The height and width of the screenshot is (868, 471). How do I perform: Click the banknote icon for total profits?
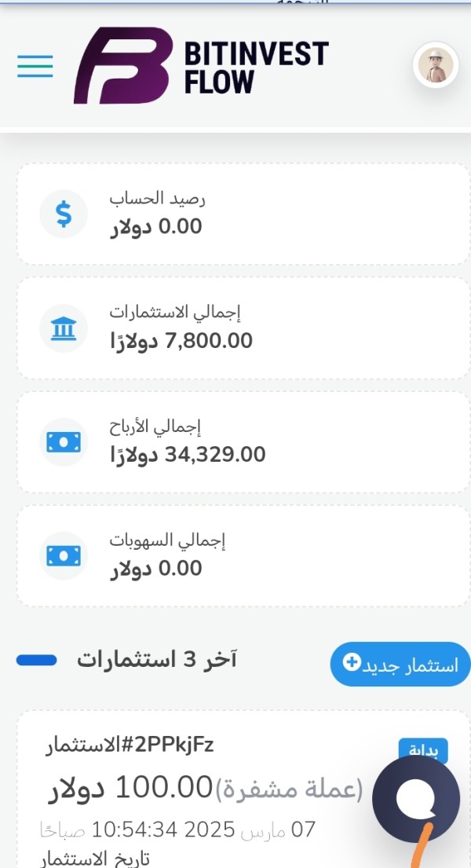64,441
